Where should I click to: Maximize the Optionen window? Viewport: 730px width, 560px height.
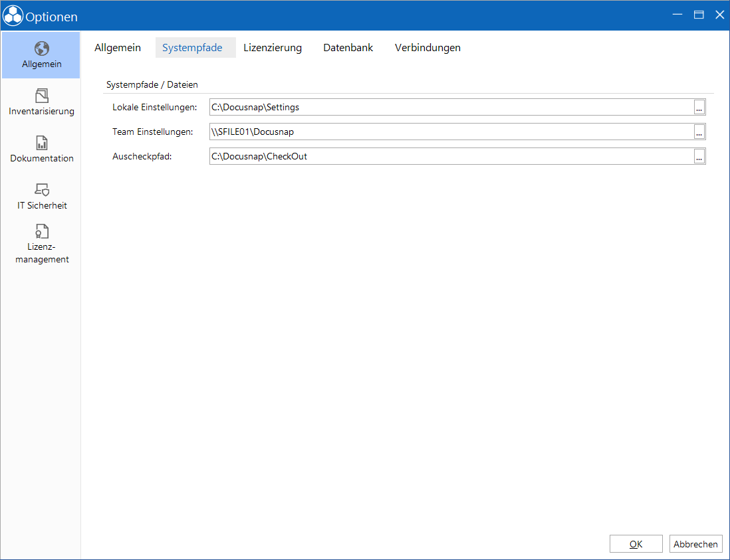[699, 15]
